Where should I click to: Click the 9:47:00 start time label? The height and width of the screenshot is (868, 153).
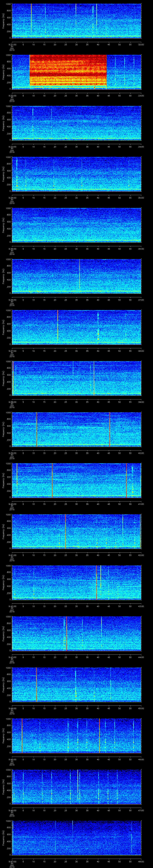click(x=12, y=861)
